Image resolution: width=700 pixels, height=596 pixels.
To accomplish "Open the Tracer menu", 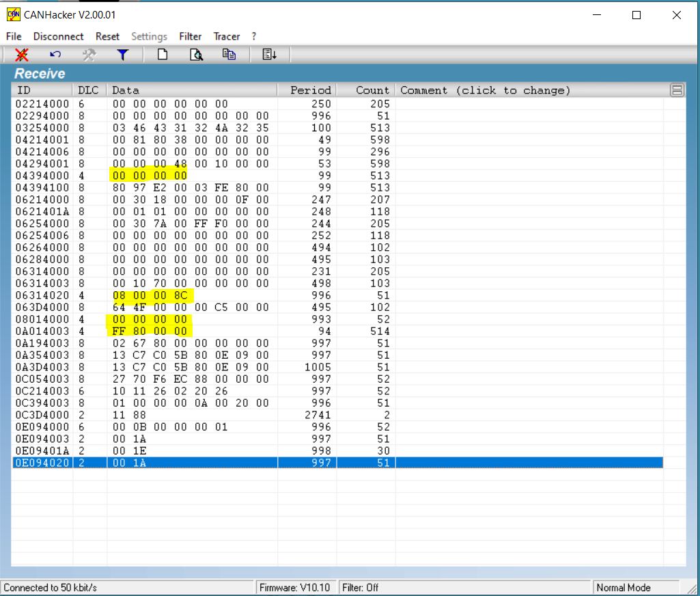I will [x=226, y=36].
